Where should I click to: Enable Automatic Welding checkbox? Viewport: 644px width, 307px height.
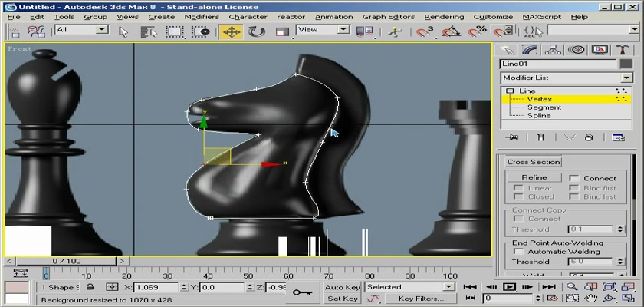click(519, 252)
